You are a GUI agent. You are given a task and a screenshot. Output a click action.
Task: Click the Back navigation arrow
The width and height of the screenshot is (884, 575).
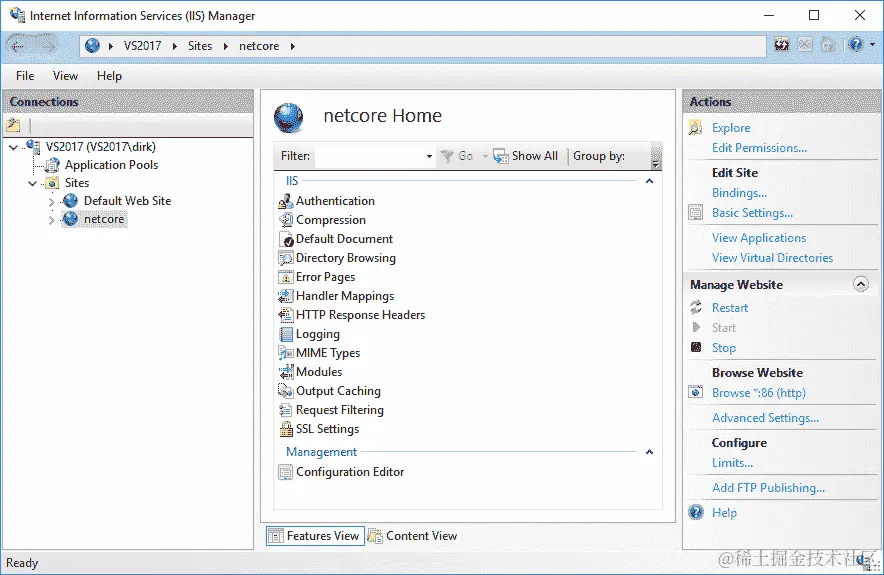(x=17, y=46)
